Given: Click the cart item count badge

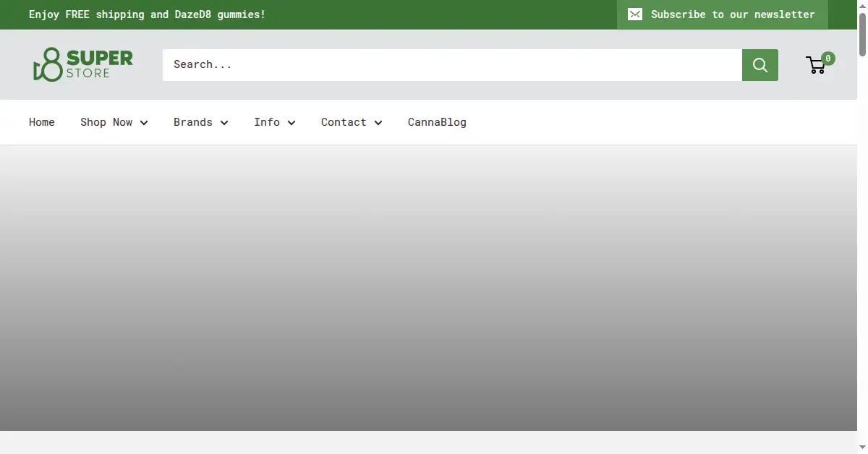Looking at the screenshot, I should coord(828,59).
